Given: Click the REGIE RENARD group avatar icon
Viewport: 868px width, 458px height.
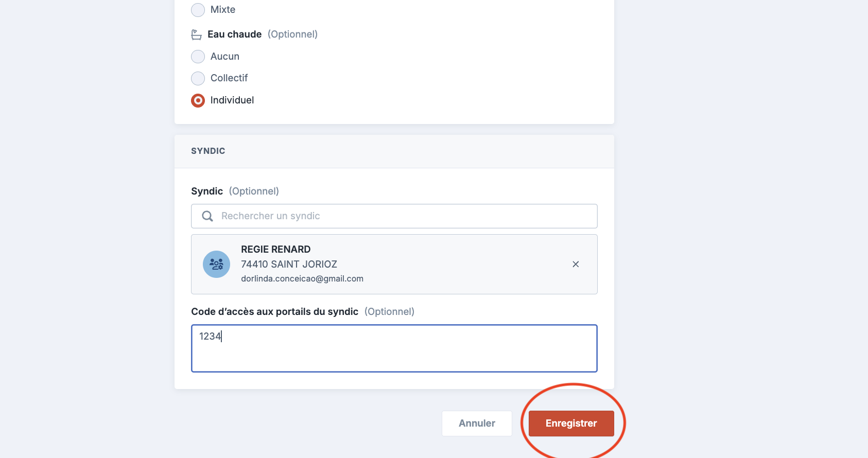Looking at the screenshot, I should [x=216, y=265].
